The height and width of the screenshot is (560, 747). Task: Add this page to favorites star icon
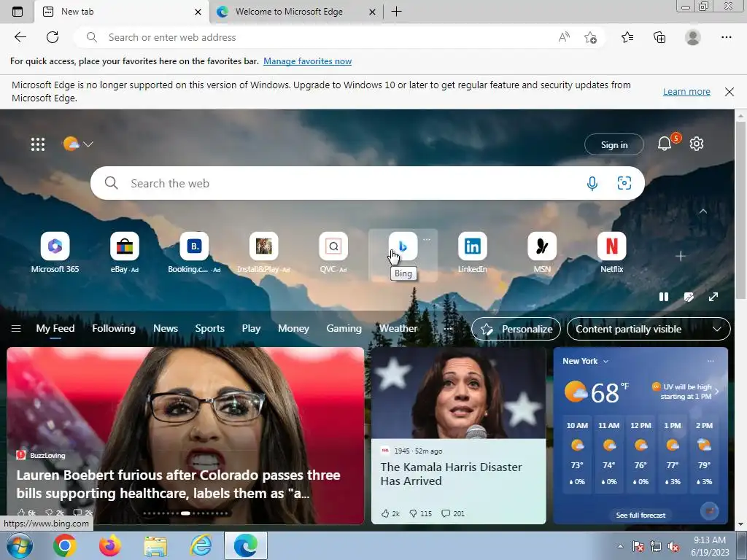click(590, 37)
